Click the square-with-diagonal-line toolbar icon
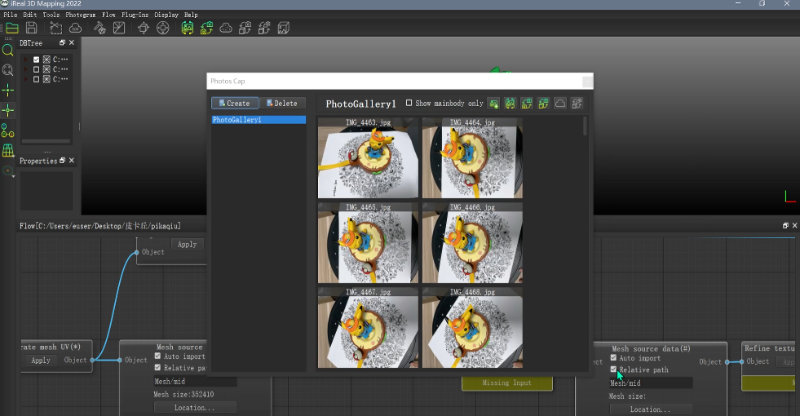 tap(119, 28)
